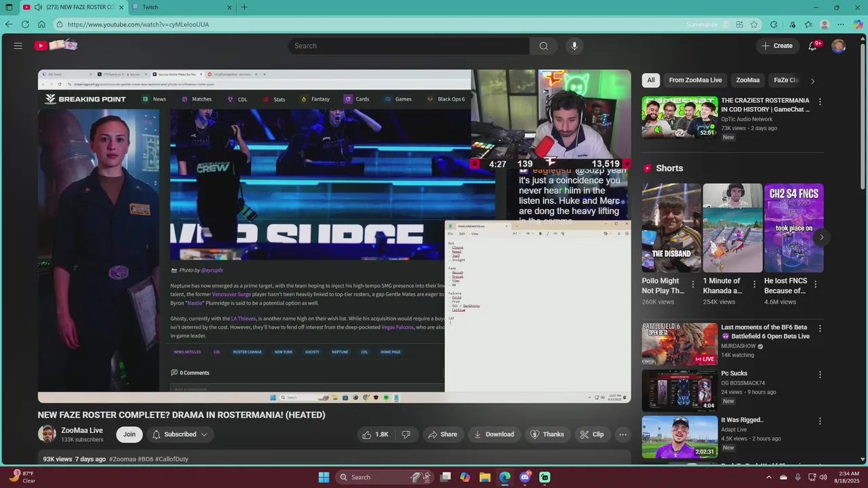Select the From ZooMaa Live chip
This screenshot has height=488, width=868.
click(695, 80)
